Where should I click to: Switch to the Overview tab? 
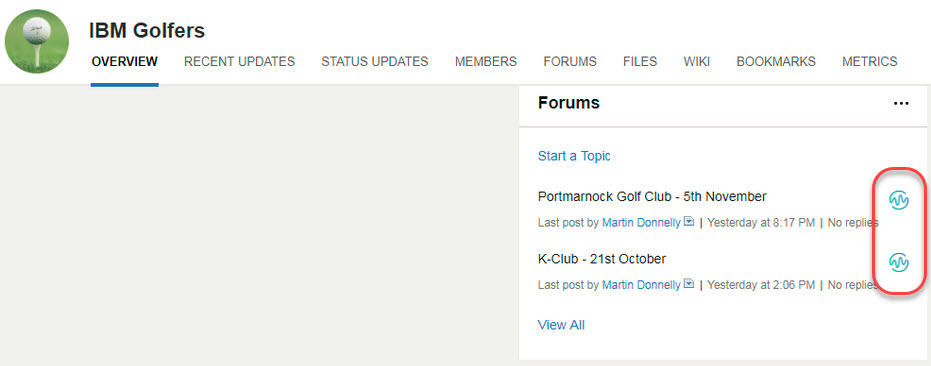[x=125, y=62]
